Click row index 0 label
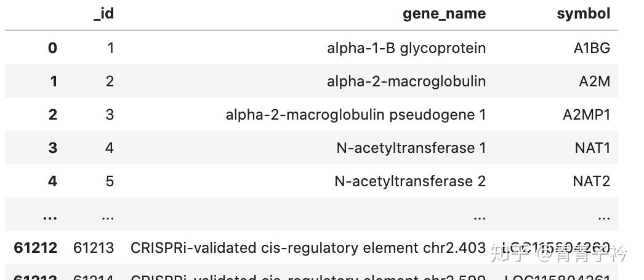This screenshot has width=644, height=280. pyautogui.click(x=52, y=48)
